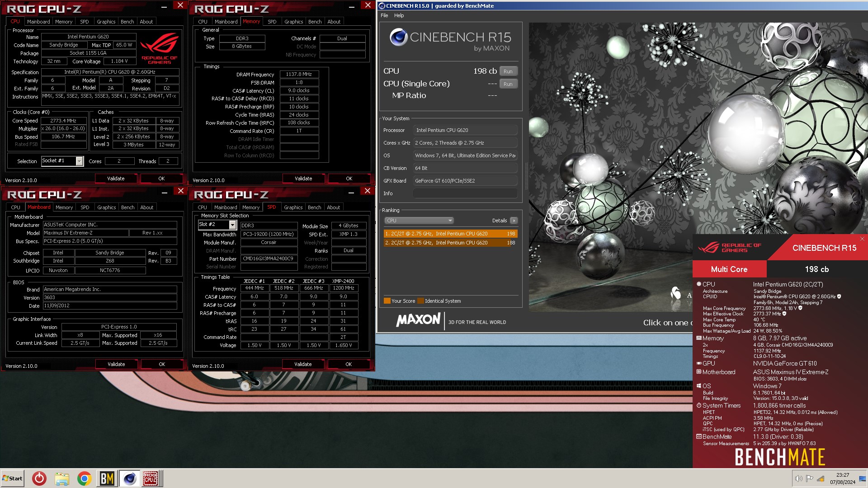Viewport: 868px width, 488px height.
Task: Open the Help menu in Cinebench
Action: (x=399, y=15)
